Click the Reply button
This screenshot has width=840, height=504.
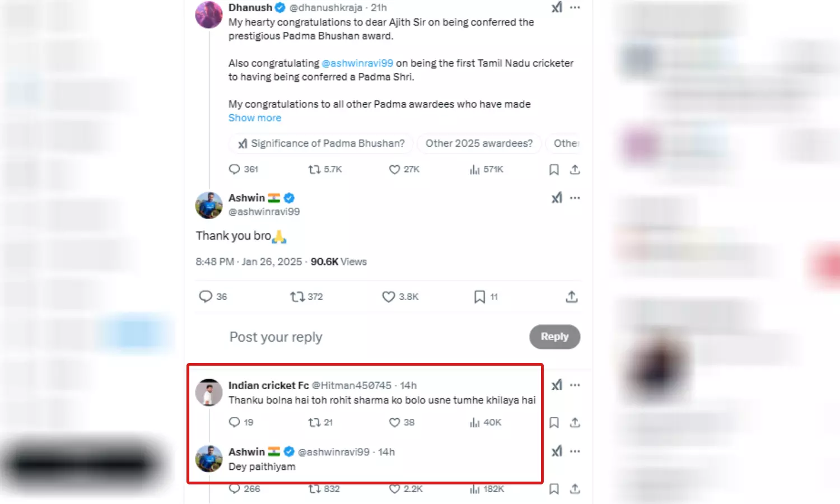554,337
